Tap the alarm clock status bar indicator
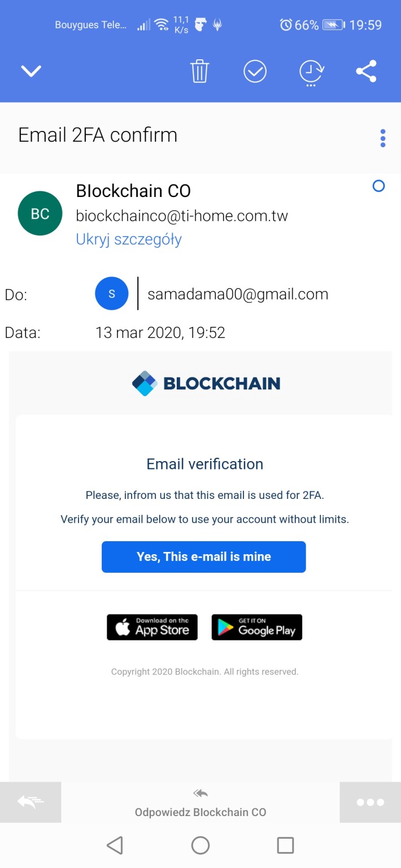This screenshot has height=868, width=401. (x=285, y=24)
